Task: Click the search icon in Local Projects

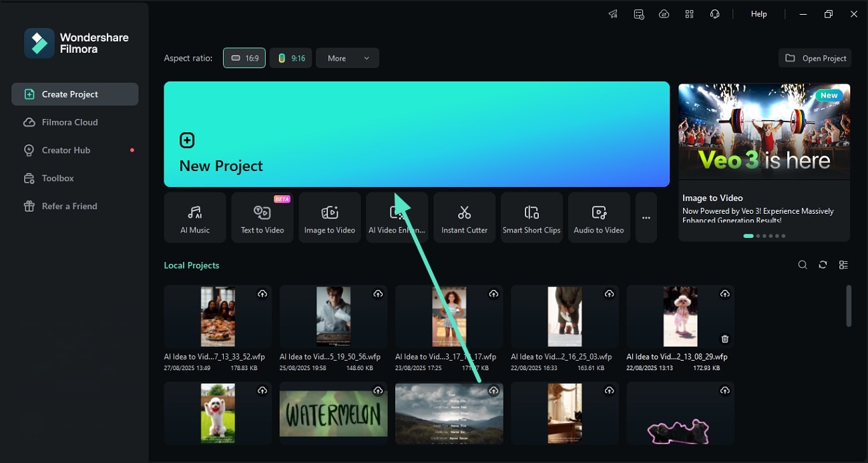Action: pos(803,265)
